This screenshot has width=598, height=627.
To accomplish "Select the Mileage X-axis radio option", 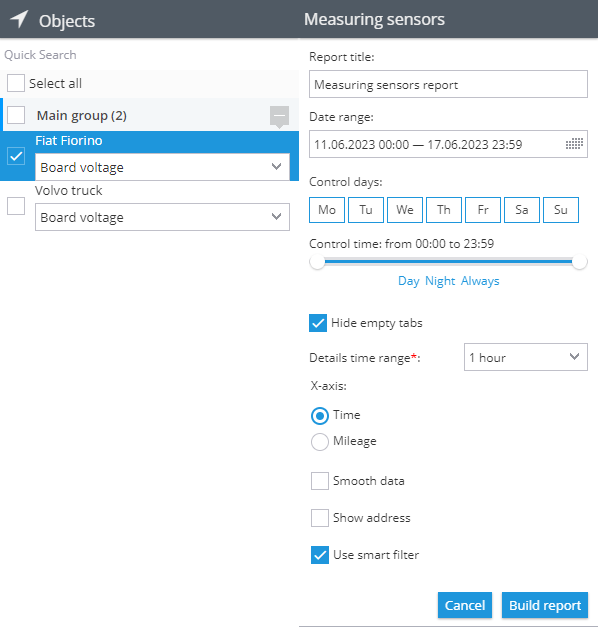I will [x=320, y=441].
